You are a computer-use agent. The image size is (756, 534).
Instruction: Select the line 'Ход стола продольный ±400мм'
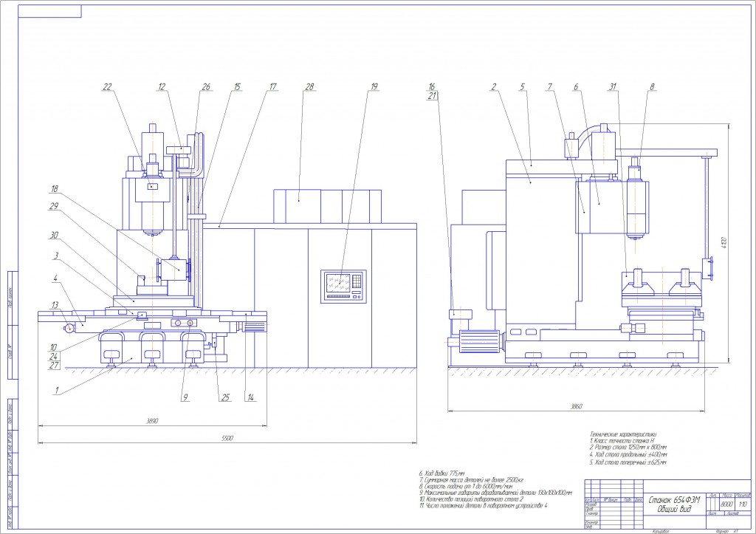629,455
